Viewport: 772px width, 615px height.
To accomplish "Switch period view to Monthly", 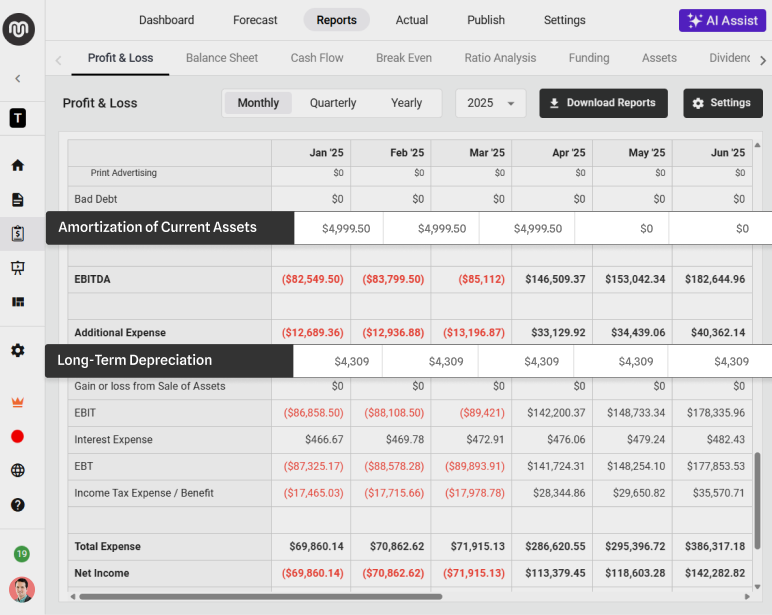I will (258, 103).
